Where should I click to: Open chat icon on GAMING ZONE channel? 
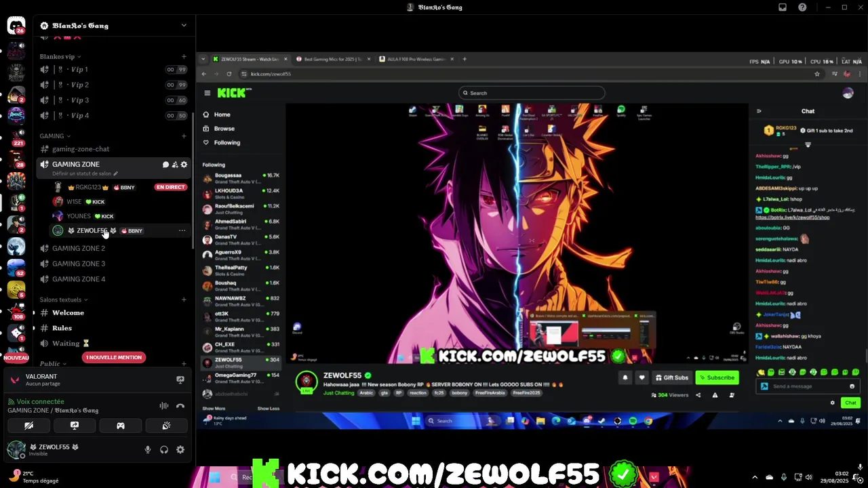click(165, 165)
